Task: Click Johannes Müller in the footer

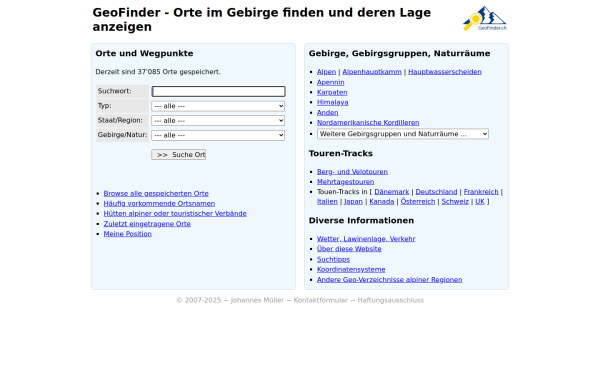Action: point(258,300)
